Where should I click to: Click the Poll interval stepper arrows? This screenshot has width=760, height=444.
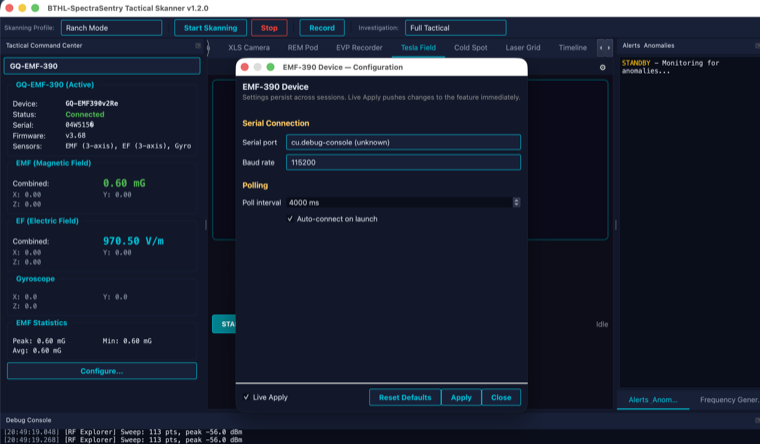[516, 203]
